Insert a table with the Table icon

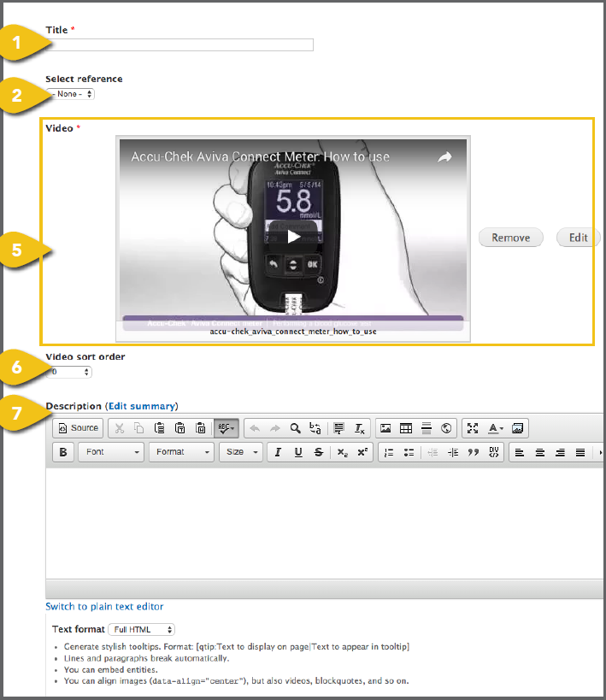pyautogui.click(x=406, y=428)
